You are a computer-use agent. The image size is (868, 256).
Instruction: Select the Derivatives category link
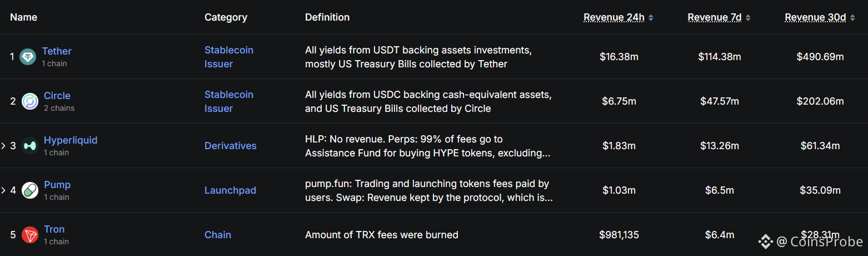pos(231,146)
